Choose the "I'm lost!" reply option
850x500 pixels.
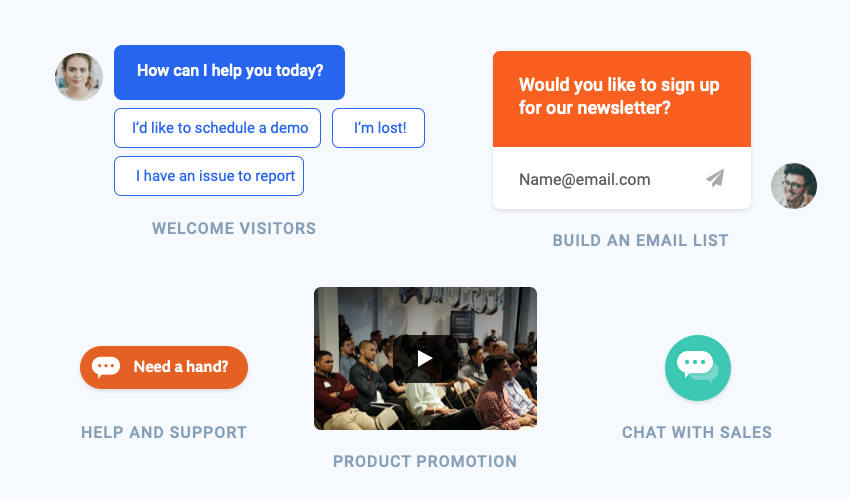tap(378, 128)
